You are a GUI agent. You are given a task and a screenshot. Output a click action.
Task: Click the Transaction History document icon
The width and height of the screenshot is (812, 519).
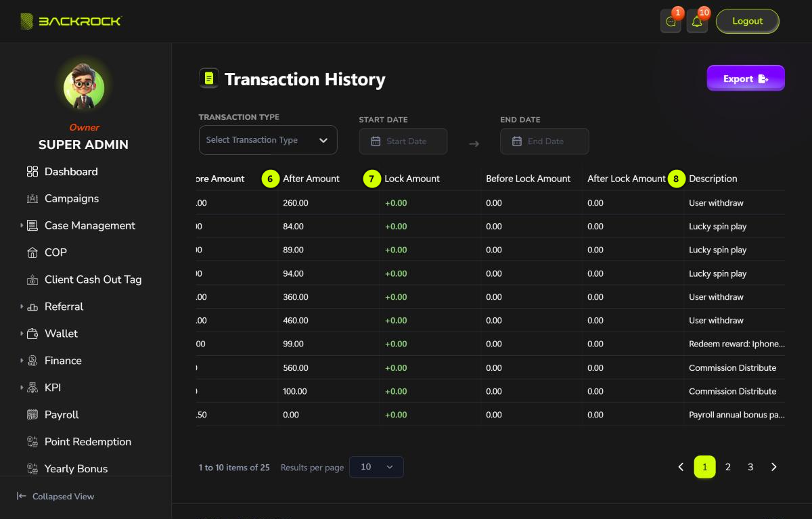click(x=208, y=78)
